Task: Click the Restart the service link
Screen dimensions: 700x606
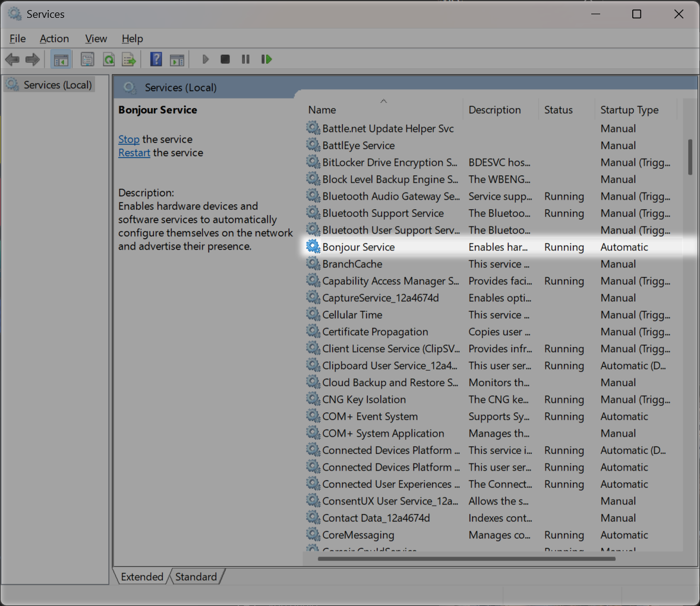Action: coord(134,153)
